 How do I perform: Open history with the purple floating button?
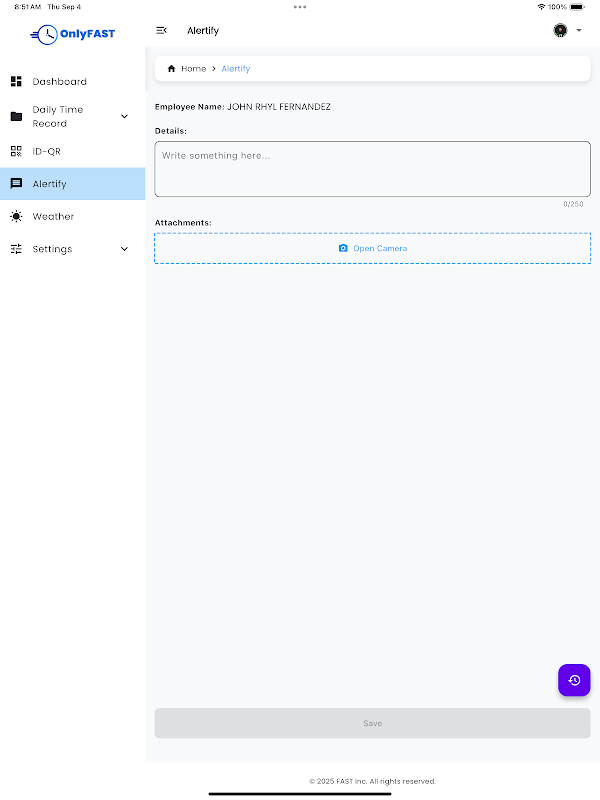pyautogui.click(x=574, y=680)
